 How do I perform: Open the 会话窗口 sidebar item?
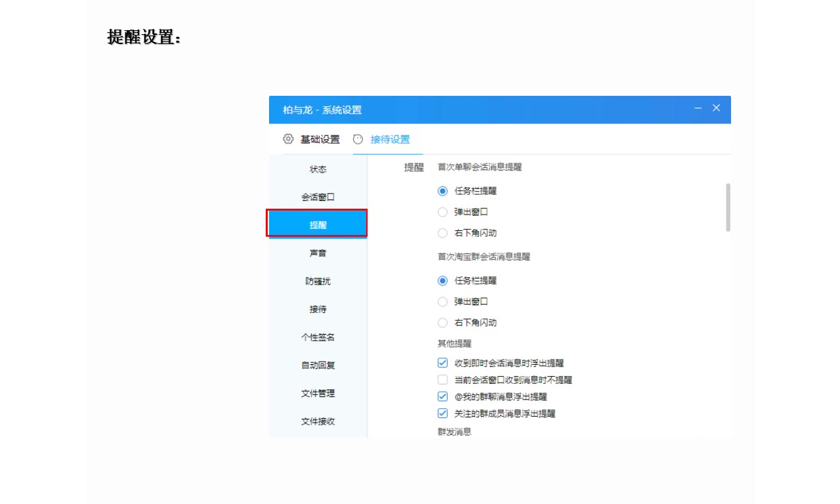click(318, 197)
